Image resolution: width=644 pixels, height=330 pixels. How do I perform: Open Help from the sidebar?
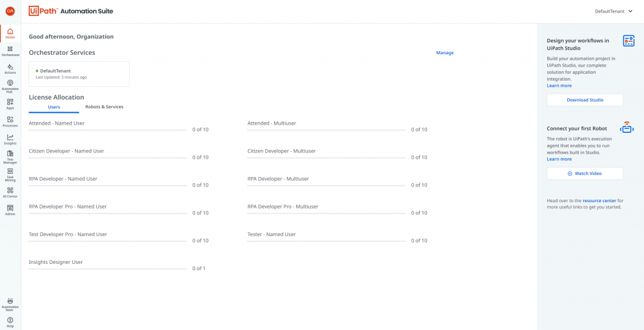click(x=10, y=322)
